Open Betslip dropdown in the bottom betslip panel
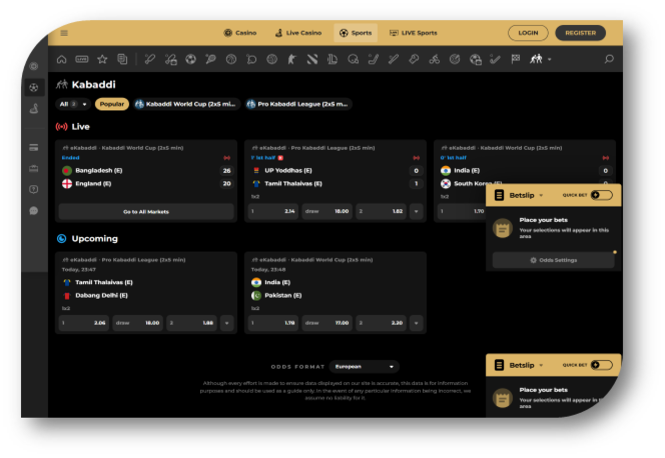 (526, 366)
